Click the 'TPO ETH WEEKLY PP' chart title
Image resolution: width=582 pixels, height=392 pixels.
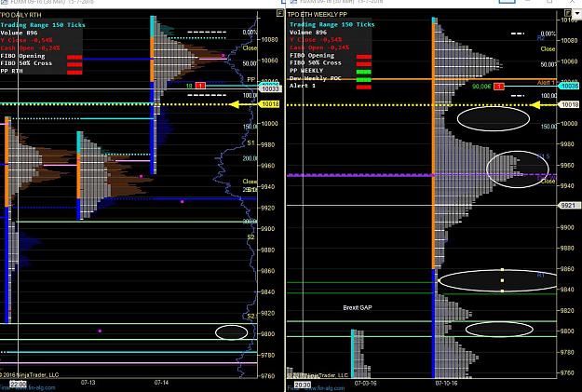point(318,15)
